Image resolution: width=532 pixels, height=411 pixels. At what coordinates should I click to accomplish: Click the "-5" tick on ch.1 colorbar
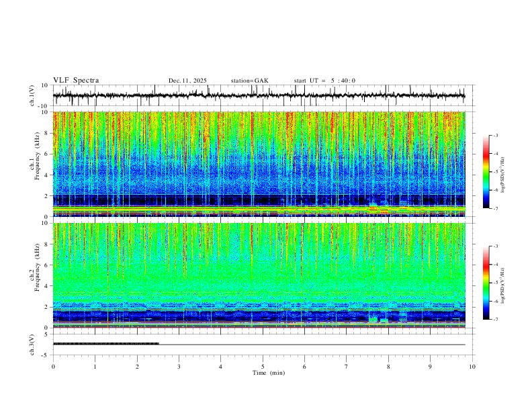point(495,172)
